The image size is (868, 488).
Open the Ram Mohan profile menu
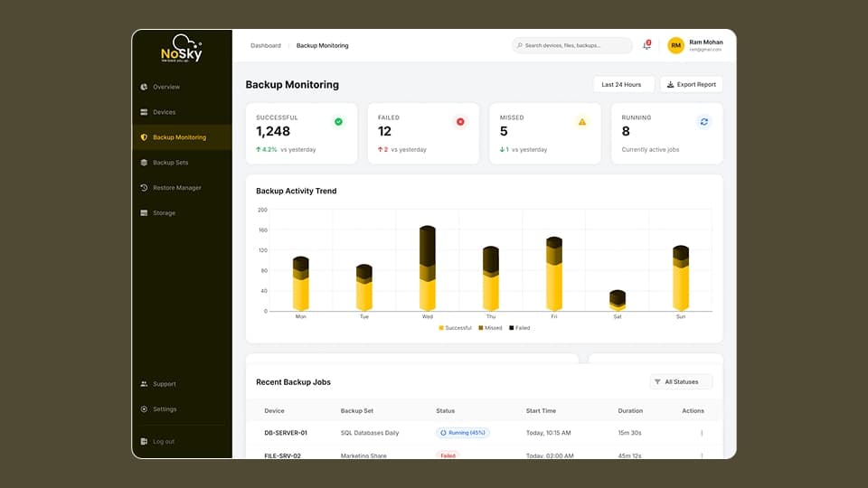(x=705, y=45)
